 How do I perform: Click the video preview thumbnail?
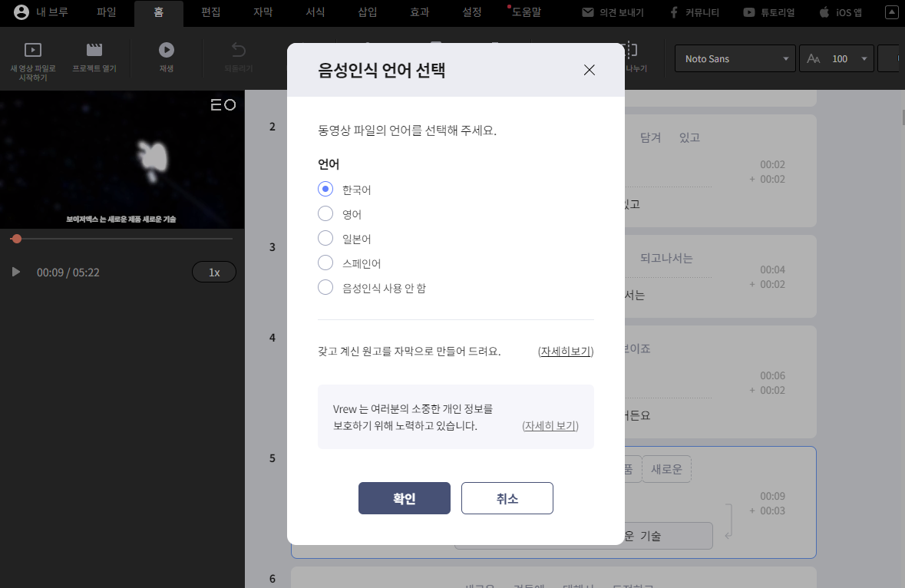click(122, 160)
